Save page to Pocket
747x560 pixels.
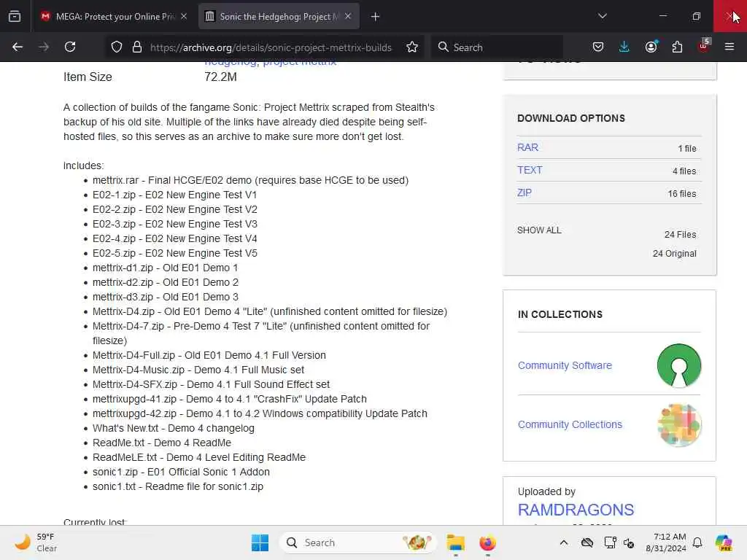[x=598, y=47]
